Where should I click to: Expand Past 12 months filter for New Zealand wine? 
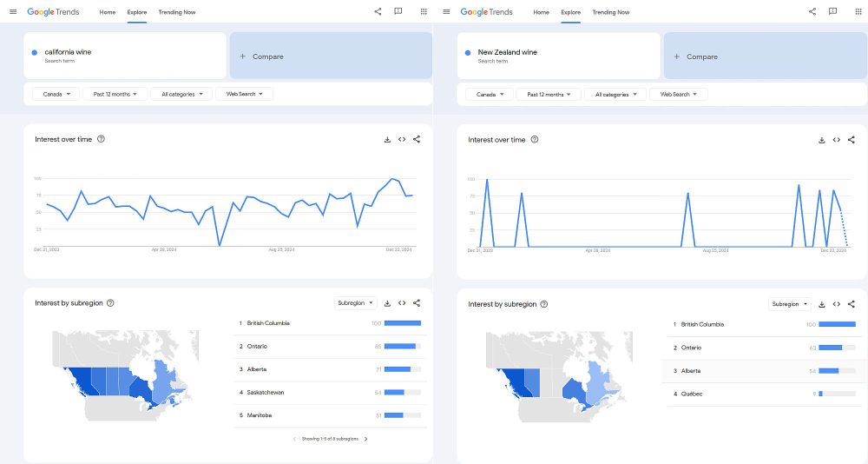coord(548,95)
